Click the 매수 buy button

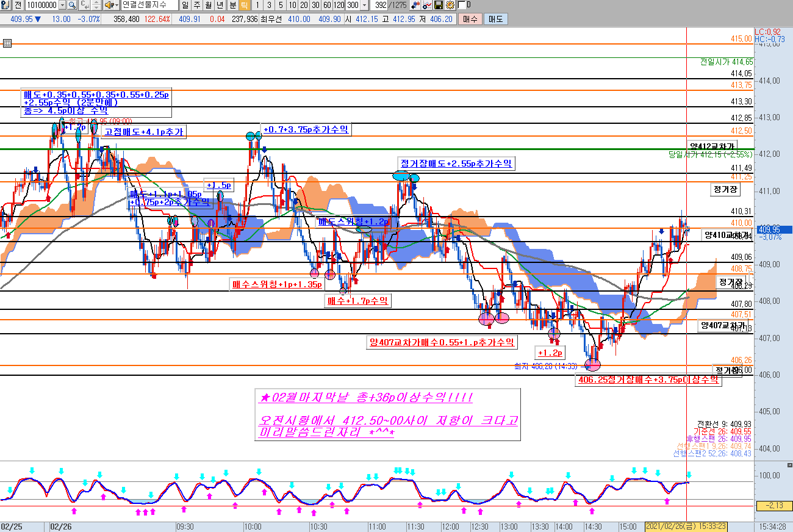[x=470, y=19]
